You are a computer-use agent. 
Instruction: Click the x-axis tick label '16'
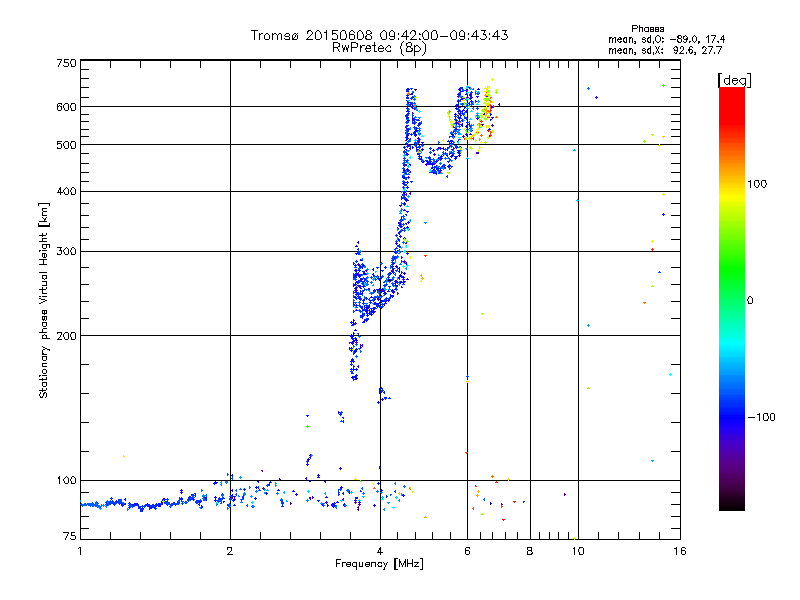(x=680, y=551)
